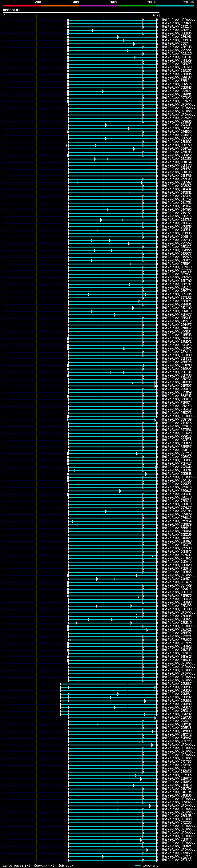Click the =100char. scale legend
The width and height of the screenshot is (197, 868).
(146, 866)
